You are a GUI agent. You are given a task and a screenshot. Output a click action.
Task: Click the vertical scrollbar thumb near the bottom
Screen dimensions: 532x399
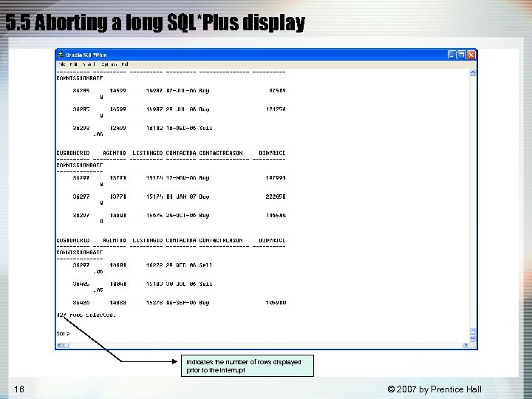473,332
